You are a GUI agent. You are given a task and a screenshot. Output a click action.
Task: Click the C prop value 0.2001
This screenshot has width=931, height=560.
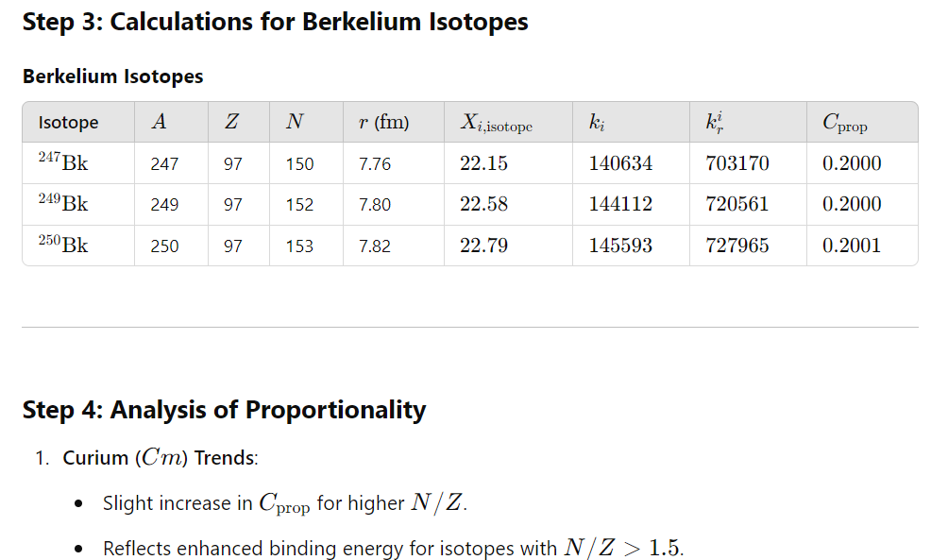852,246
